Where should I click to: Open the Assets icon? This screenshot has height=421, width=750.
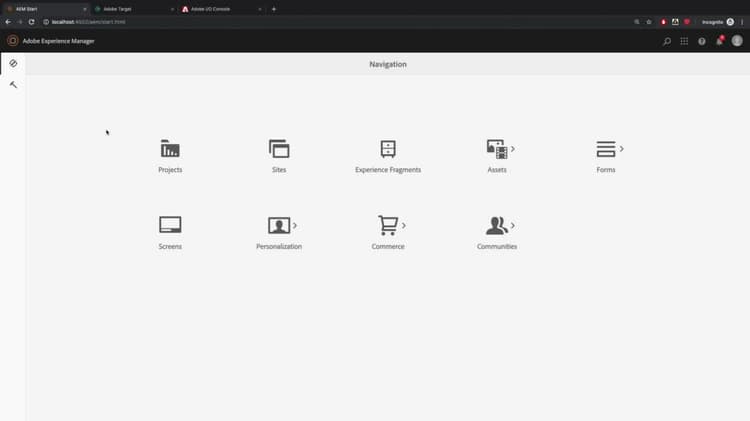496,149
